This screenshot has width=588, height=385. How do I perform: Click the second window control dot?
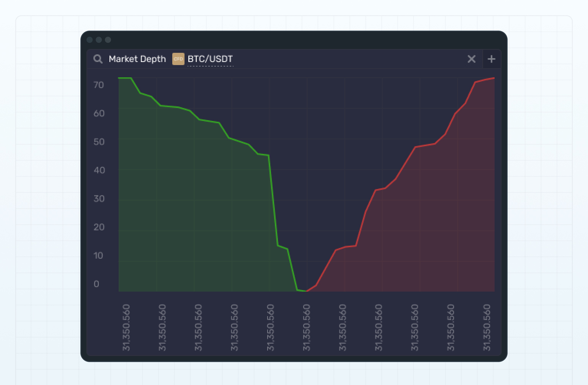coord(99,40)
